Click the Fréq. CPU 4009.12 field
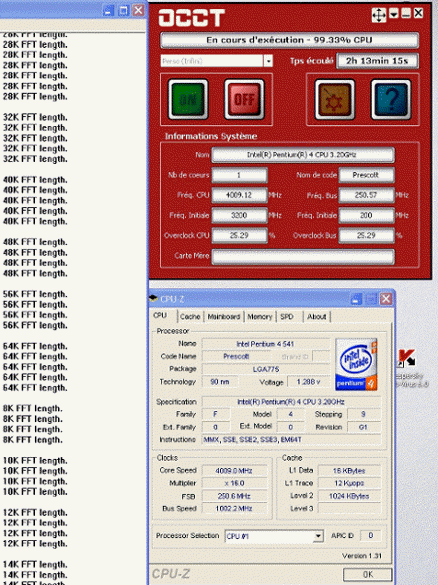 240,195
